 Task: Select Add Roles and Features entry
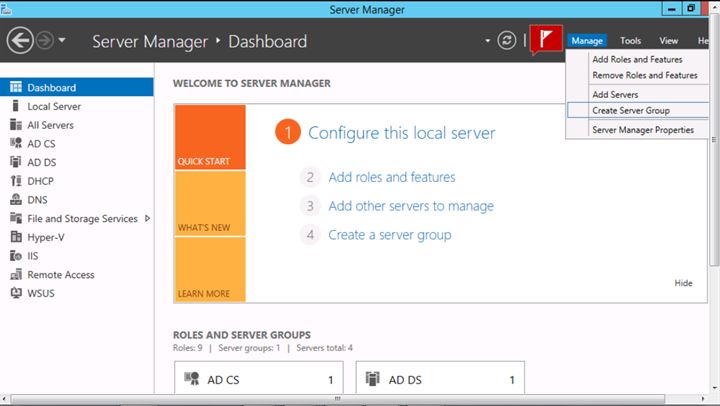pyautogui.click(x=637, y=59)
